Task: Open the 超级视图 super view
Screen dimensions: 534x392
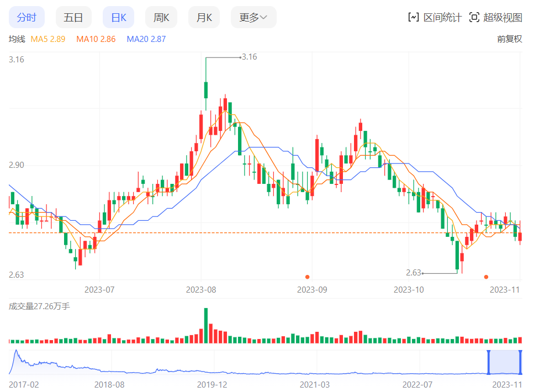Action: [x=495, y=18]
